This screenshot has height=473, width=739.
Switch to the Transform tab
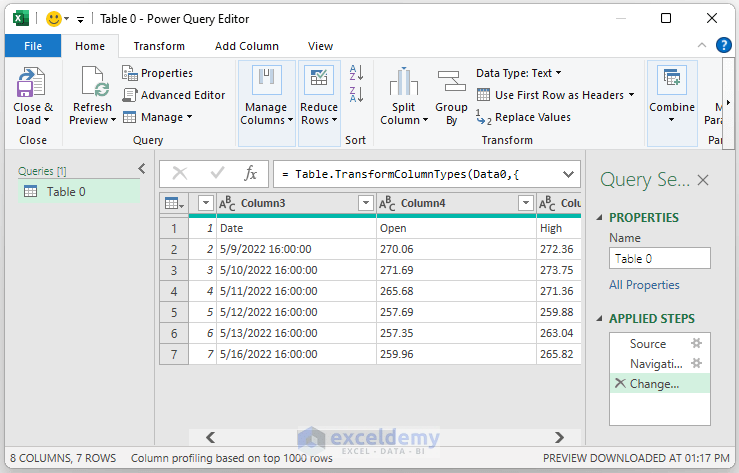click(159, 46)
